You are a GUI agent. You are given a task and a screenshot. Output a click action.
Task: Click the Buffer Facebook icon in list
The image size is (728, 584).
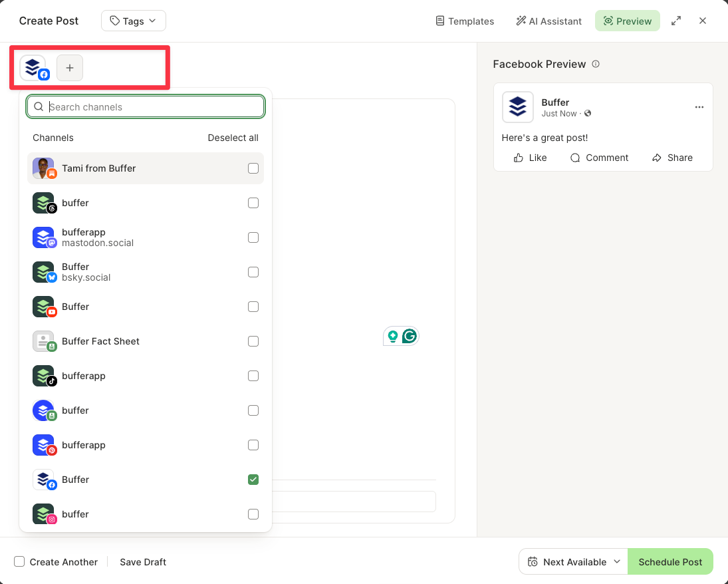point(44,480)
